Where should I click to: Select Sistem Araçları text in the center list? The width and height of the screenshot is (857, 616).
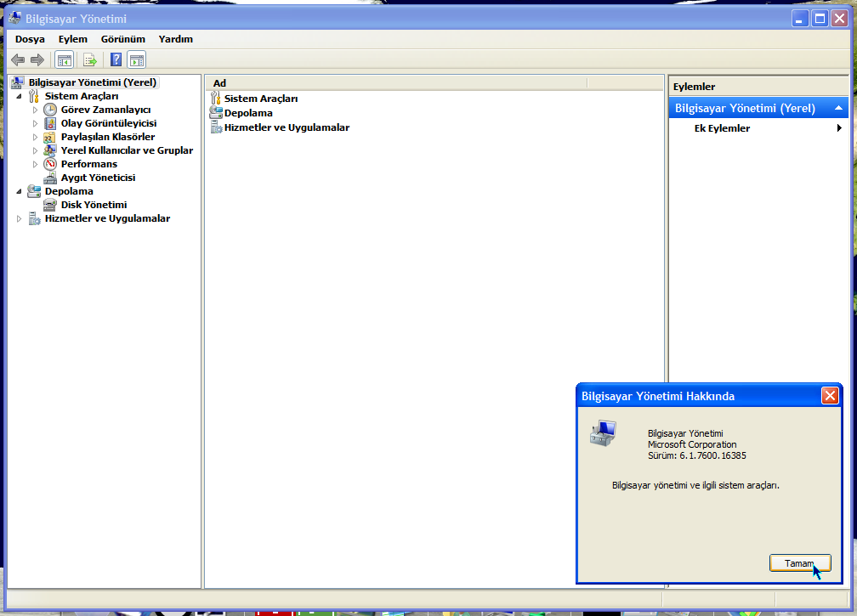click(x=261, y=99)
